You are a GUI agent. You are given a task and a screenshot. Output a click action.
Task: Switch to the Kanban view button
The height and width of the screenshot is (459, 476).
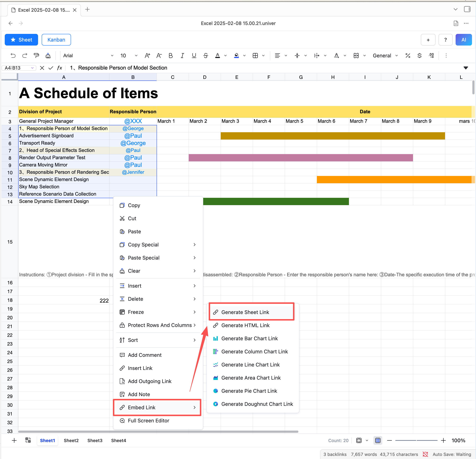(56, 40)
